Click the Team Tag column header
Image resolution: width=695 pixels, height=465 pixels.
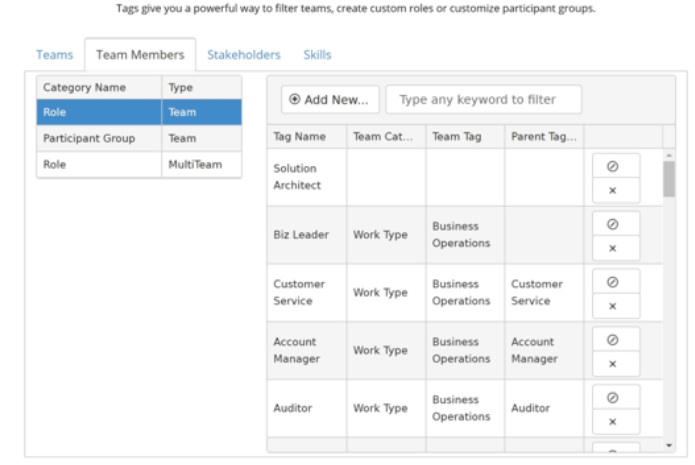coord(465,137)
